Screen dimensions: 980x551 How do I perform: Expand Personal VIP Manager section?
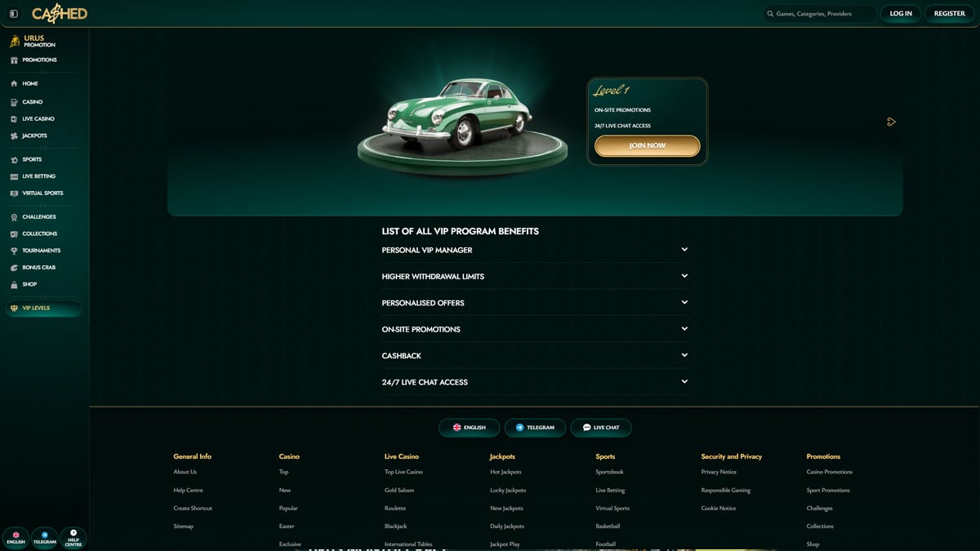(684, 250)
